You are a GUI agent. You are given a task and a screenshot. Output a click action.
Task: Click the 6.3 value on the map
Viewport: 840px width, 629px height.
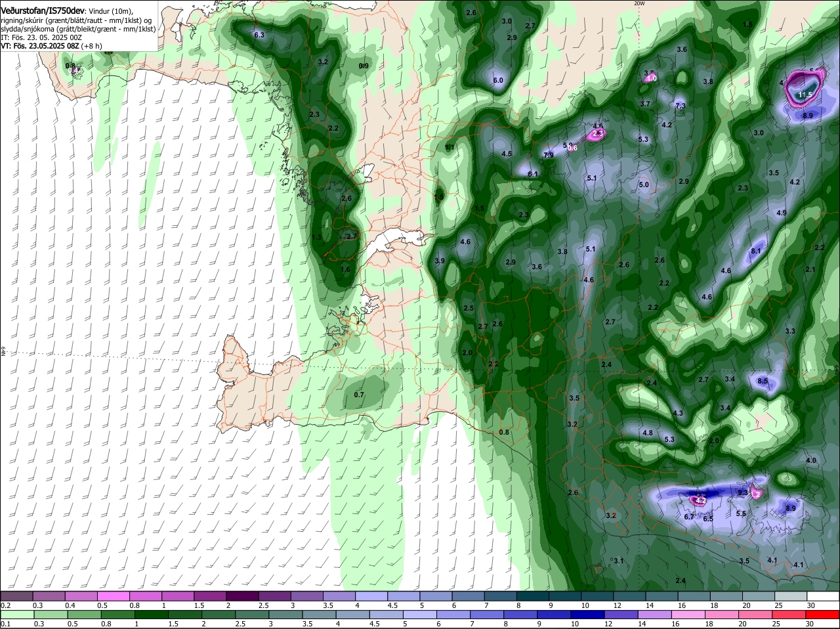(259, 35)
